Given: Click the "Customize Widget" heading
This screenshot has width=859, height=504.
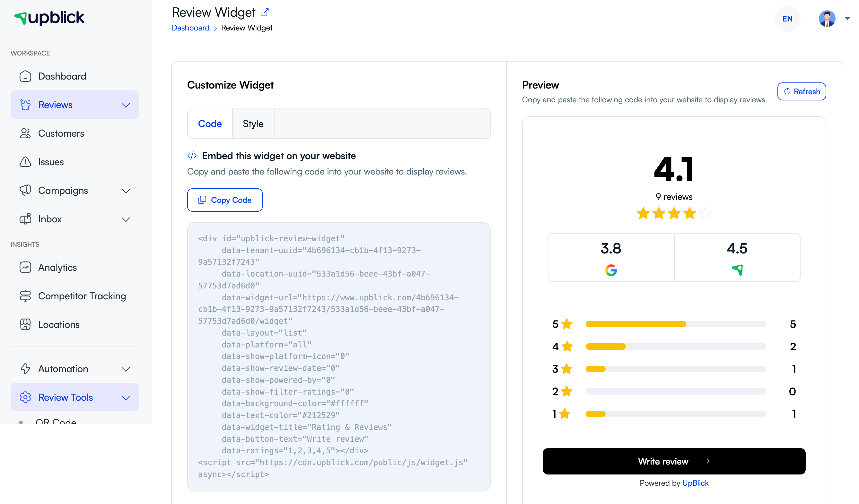Looking at the screenshot, I should pyautogui.click(x=231, y=85).
